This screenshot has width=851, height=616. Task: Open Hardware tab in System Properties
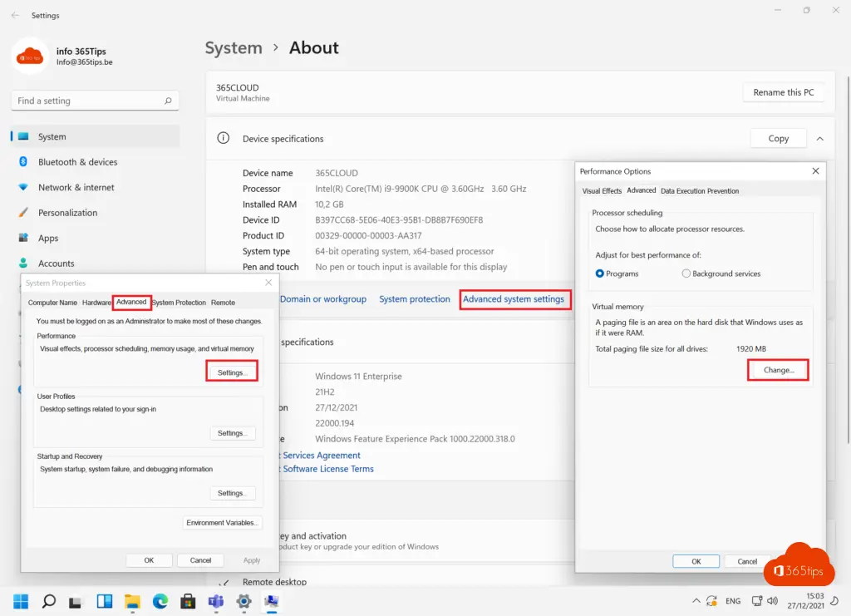(x=96, y=303)
